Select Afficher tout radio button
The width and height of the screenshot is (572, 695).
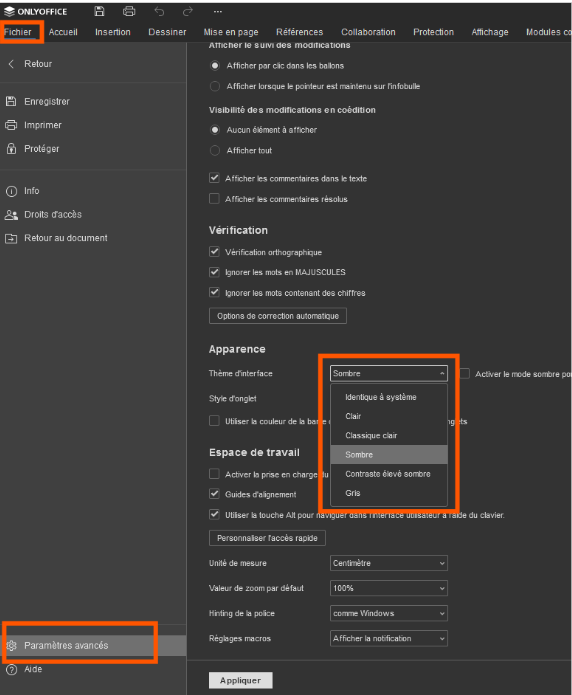tap(215, 150)
